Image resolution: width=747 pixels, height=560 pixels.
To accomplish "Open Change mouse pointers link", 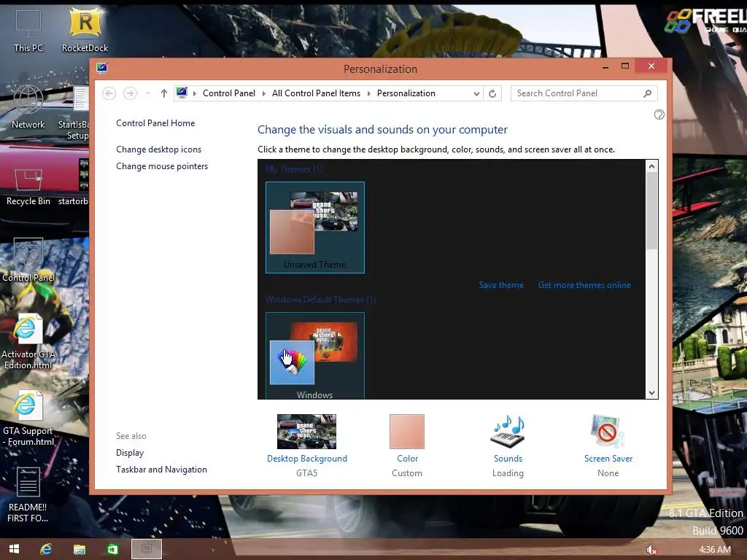I will pos(162,166).
